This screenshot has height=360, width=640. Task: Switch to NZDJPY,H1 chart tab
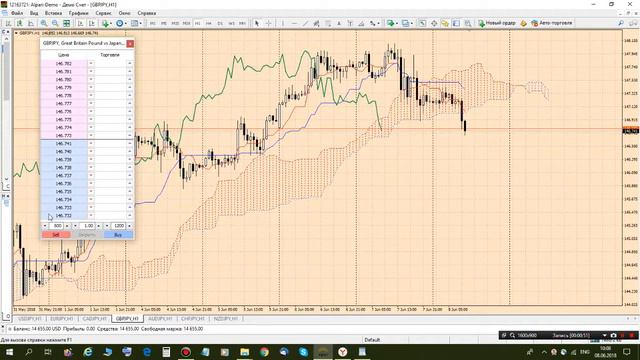pyautogui.click(x=225, y=318)
